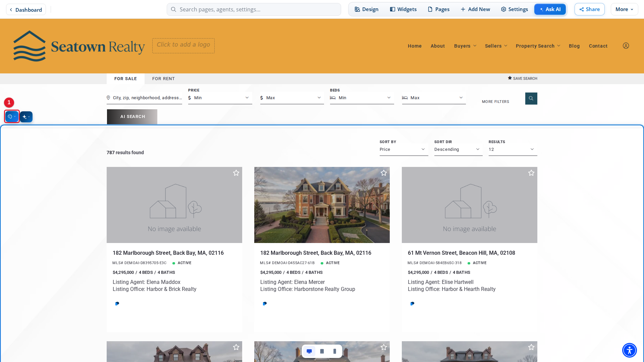644x362 pixels.
Task: Click the Ask AI button
Action: [x=550, y=9]
